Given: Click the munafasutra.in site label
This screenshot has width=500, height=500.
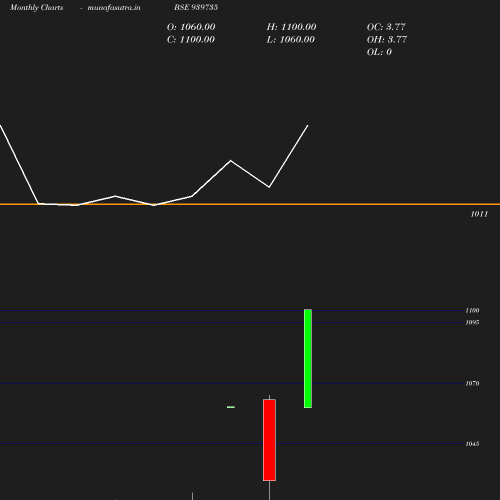Looking at the screenshot, I should tap(114, 7).
